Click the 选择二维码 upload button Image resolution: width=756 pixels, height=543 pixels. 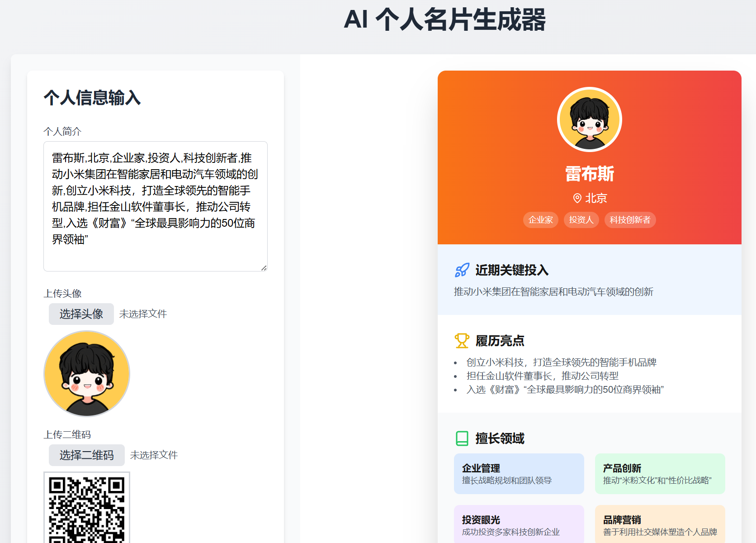coord(87,455)
